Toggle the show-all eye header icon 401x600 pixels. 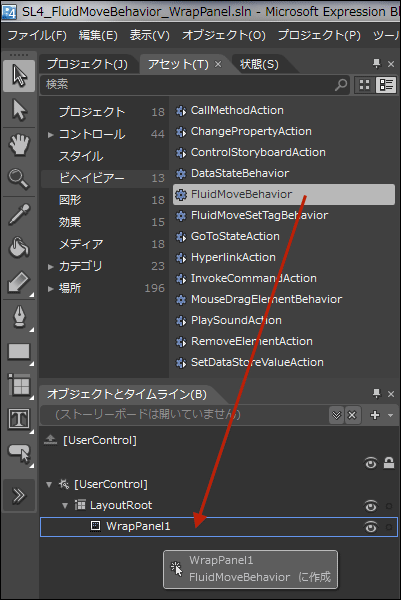click(370, 463)
